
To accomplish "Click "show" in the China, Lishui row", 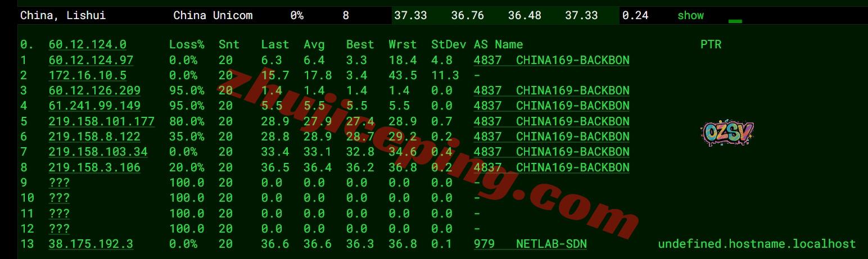I will 690,16.
